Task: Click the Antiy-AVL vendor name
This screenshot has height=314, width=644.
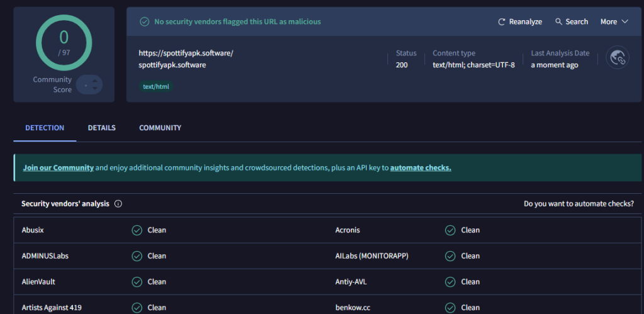Action: 351,282
